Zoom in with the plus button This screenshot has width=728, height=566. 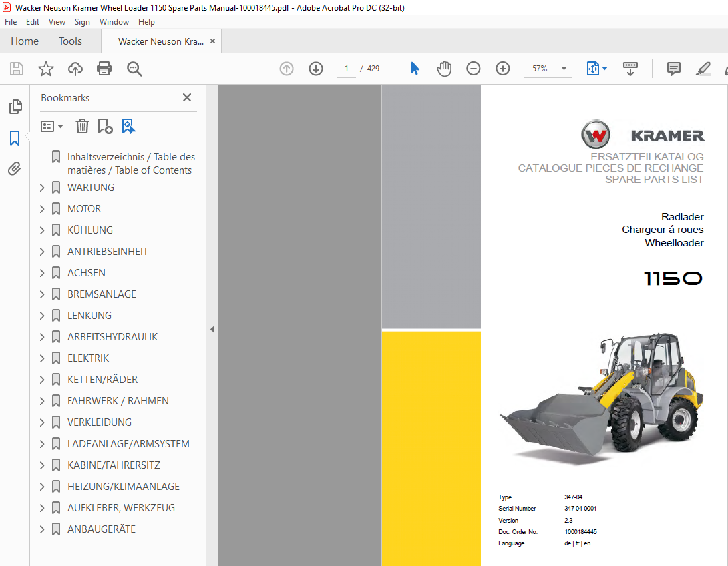pyautogui.click(x=503, y=69)
